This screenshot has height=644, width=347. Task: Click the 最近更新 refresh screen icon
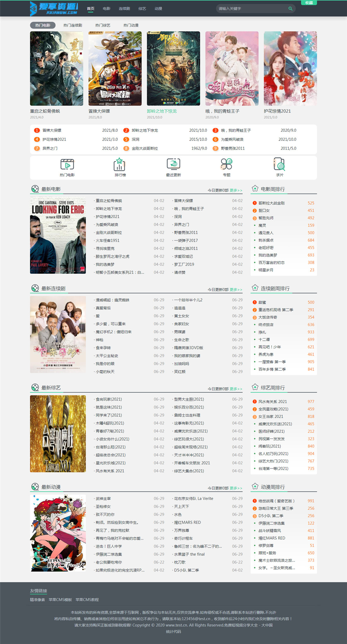coord(173,164)
